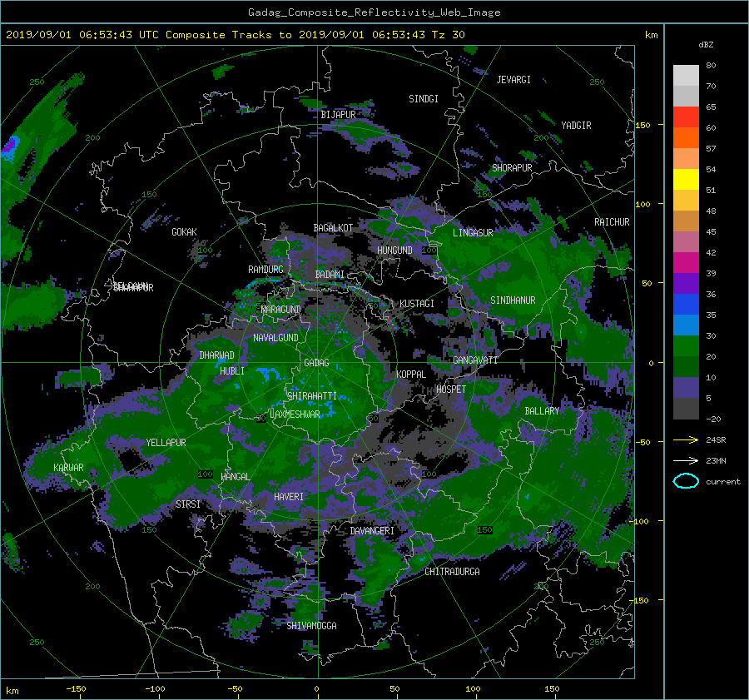This screenshot has width=749, height=700.
Task: Click the 150 tick on right axis
Action: [643, 125]
